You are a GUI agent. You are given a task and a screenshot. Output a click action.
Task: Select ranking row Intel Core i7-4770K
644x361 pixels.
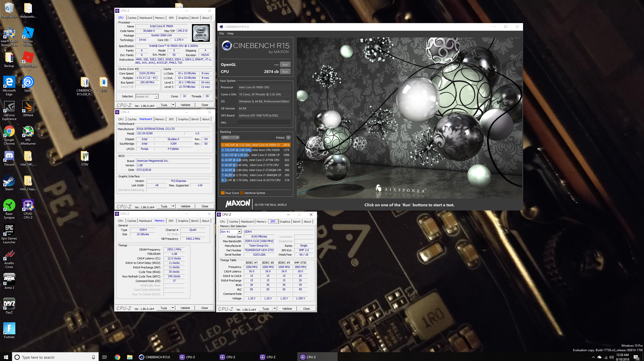point(256,160)
